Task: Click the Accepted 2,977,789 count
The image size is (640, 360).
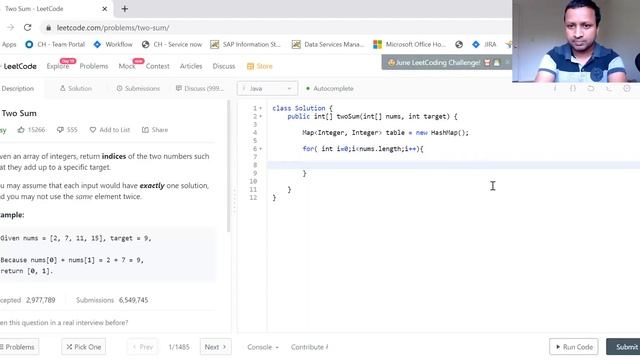Action: click(x=28, y=300)
